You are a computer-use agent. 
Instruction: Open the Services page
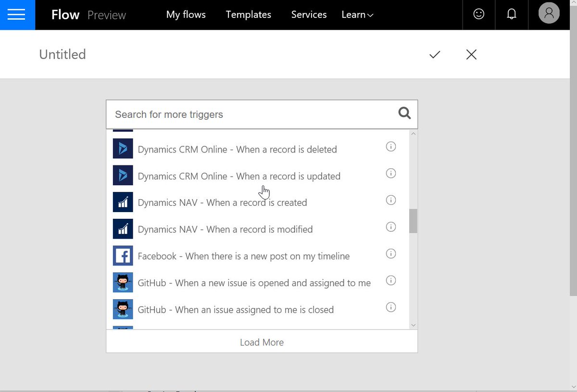pos(309,15)
